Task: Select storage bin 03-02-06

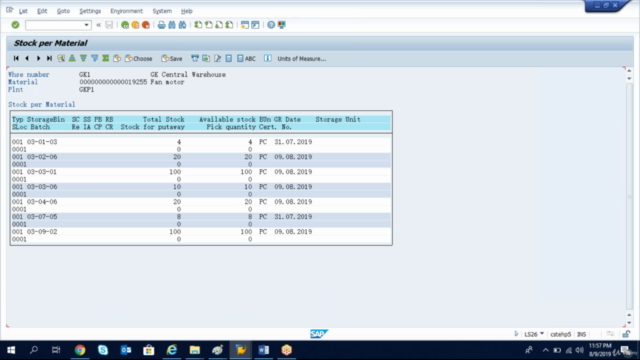Action: 42,157
